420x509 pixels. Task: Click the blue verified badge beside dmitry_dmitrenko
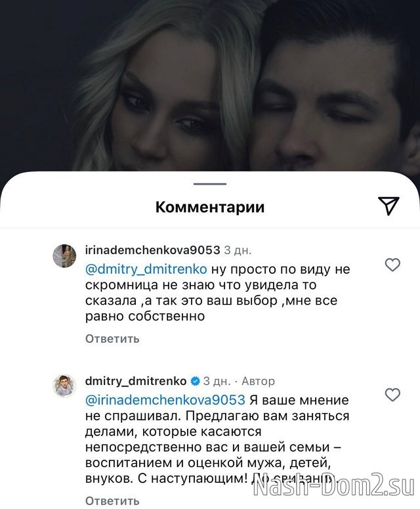tap(196, 381)
